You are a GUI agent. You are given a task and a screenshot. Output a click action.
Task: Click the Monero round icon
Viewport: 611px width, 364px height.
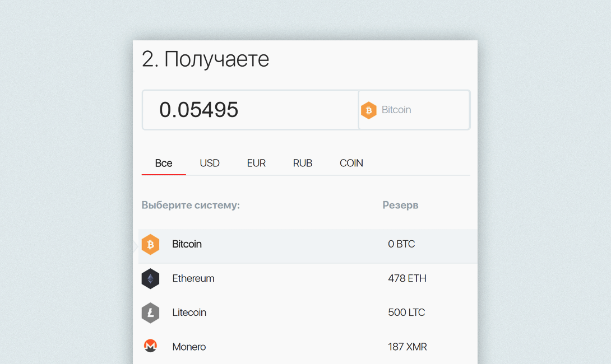click(x=150, y=346)
